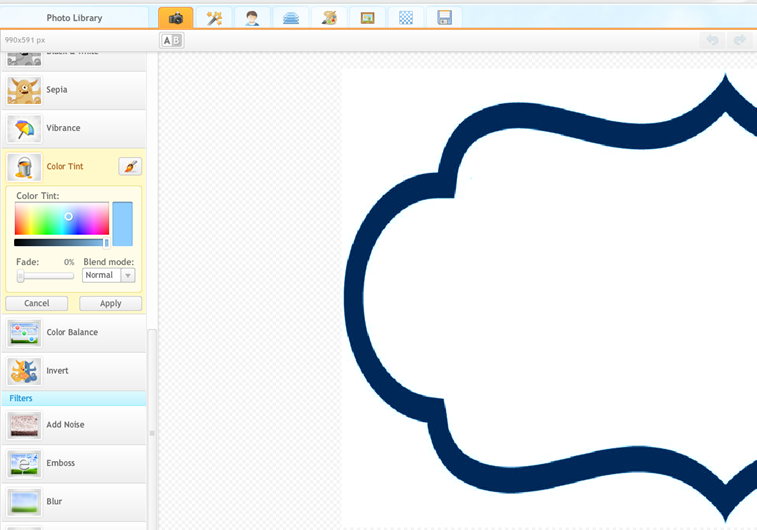The height and width of the screenshot is (530, 757).
Task: Cancel the Color Tint changes
Action: point(37,303)
